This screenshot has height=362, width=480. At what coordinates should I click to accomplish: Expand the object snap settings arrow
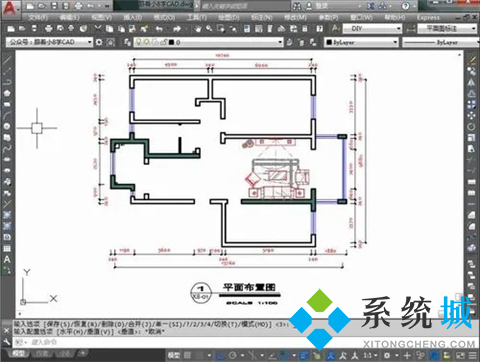pos(294,356)
